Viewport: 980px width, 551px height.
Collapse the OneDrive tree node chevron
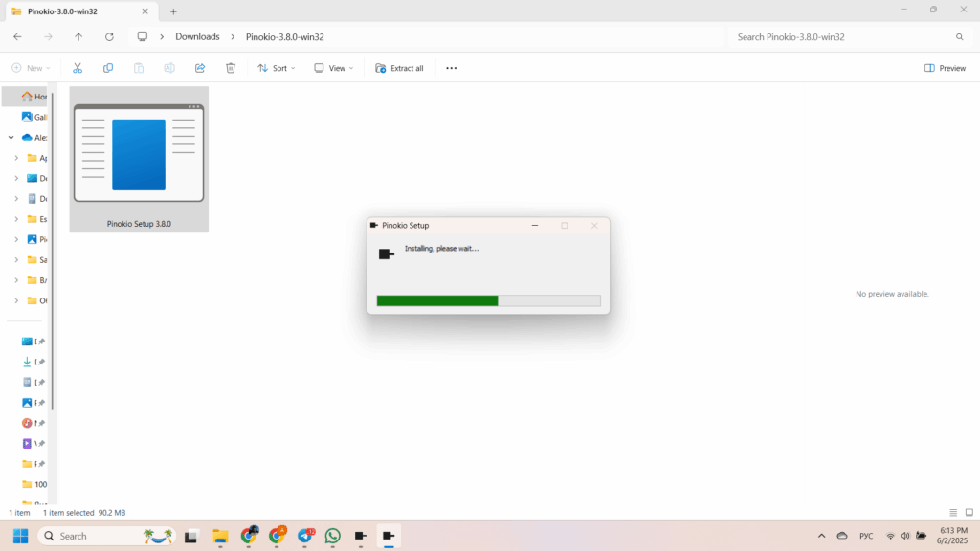pos(11,138)
